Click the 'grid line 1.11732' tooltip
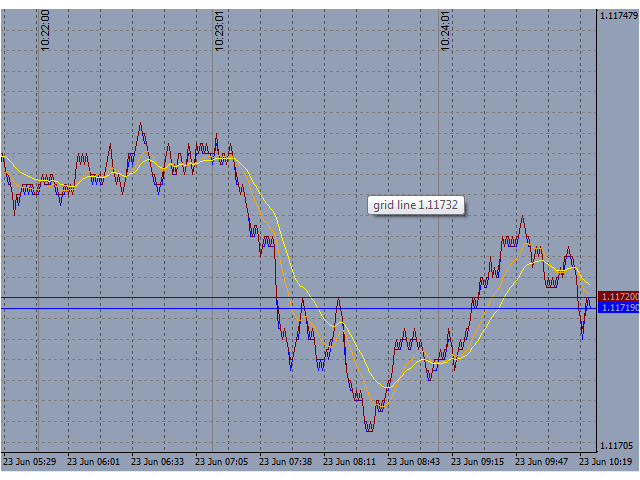This screenshot has height=480, width=640. point(416,205)
